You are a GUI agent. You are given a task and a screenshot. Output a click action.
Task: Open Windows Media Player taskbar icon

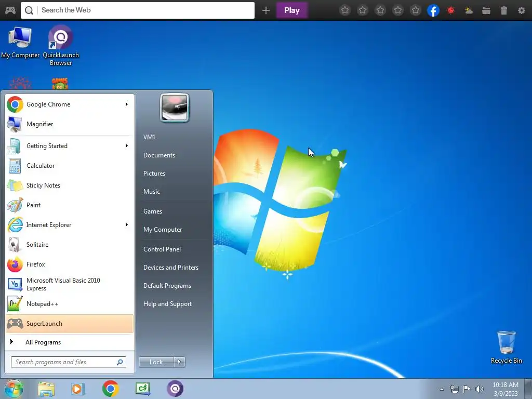[x=78, y=389]
